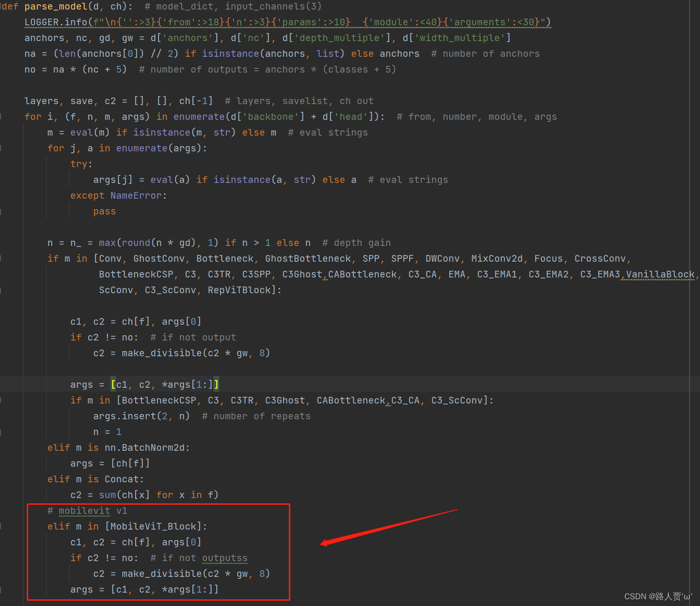Click GhostConv in the module list

pos(159,258)
